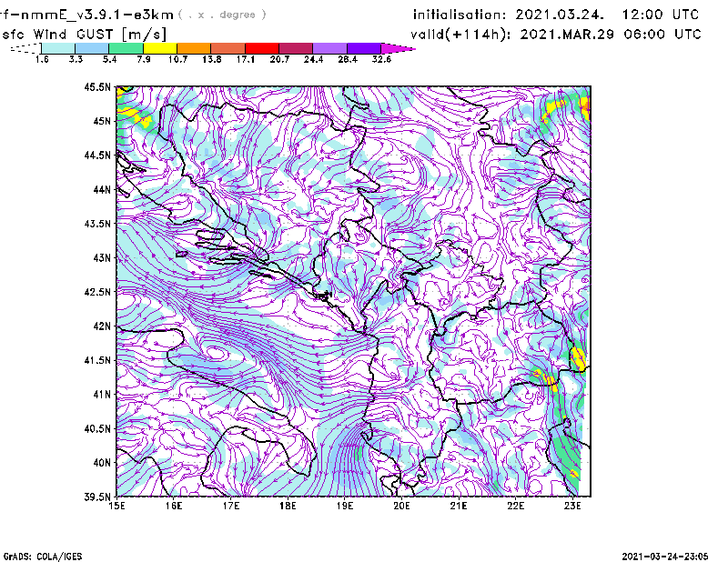
Task: Click the legend value 24.4
Action: click(313, 59)
